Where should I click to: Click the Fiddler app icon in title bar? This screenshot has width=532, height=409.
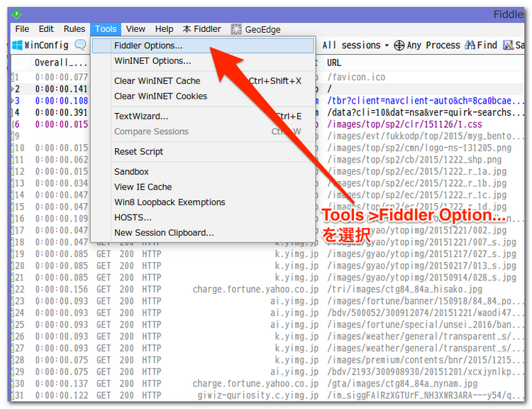16,14
